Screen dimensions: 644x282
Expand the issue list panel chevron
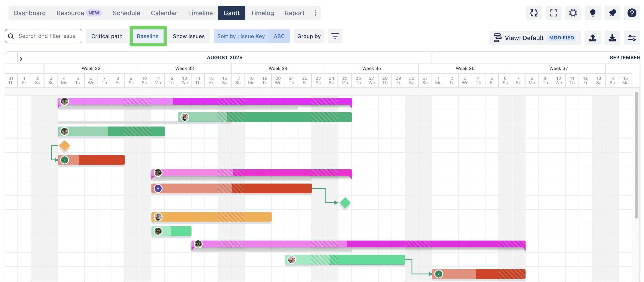(x=21, y=59)
